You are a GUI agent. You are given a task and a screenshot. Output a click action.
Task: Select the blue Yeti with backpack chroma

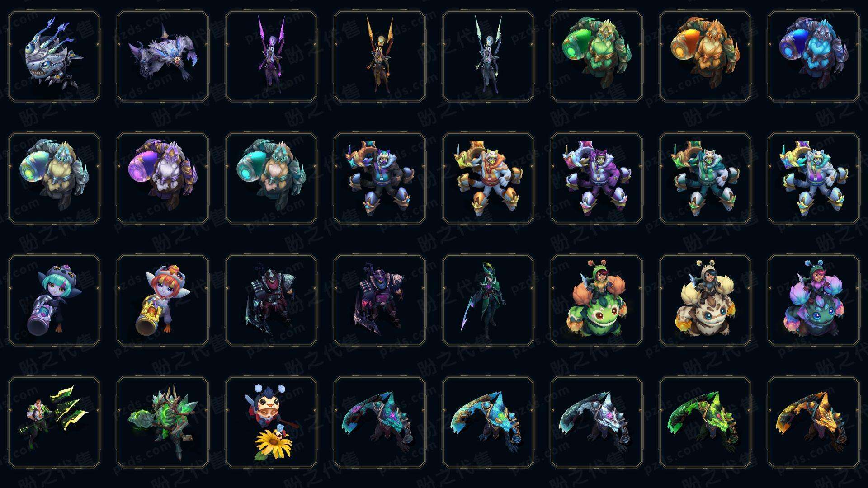(x=814, y=56)
